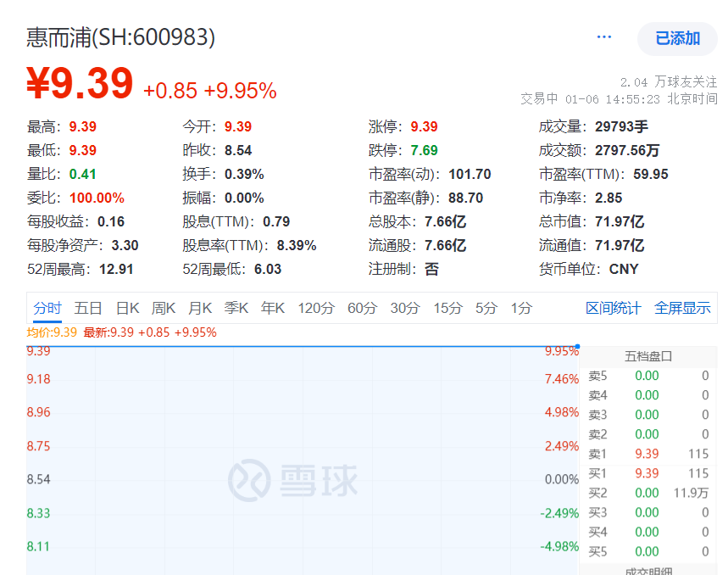Image resolution: width=728 pixels, height=575 pixels.
Task: Click the 市净率 value 2.85
Action: [609, 198]
